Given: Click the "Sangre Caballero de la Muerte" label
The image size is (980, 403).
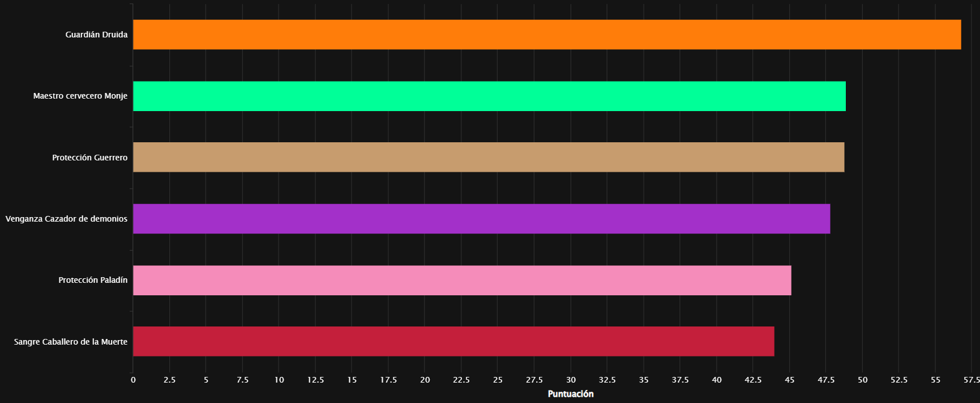Looking at the screenshot, I should 70,342.
